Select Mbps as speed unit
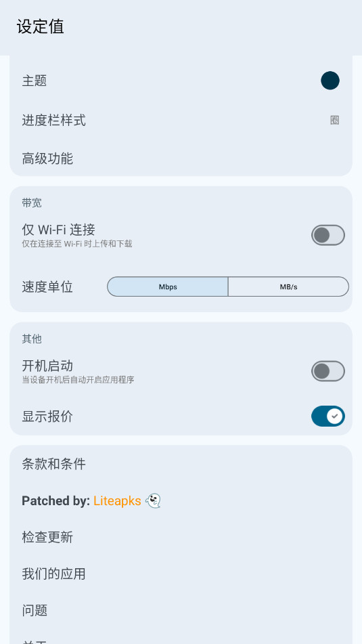 click(x=167, y=286)
